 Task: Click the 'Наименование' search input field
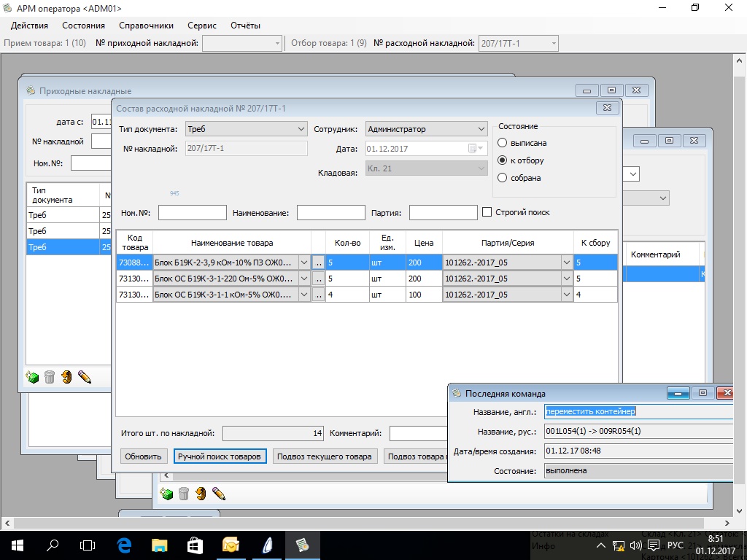coord(330,213)
